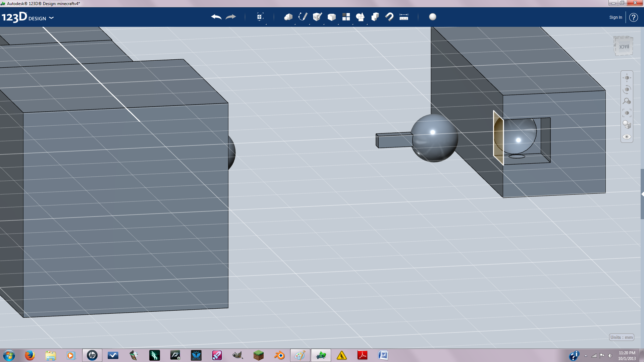Open the Combine tool
The height and width of the screenshot is (362, 644).
coord(375,17)
